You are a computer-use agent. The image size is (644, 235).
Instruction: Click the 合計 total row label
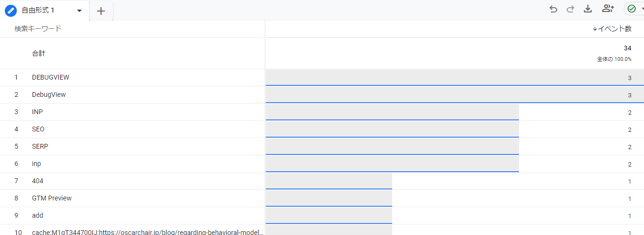click(38, 54)
